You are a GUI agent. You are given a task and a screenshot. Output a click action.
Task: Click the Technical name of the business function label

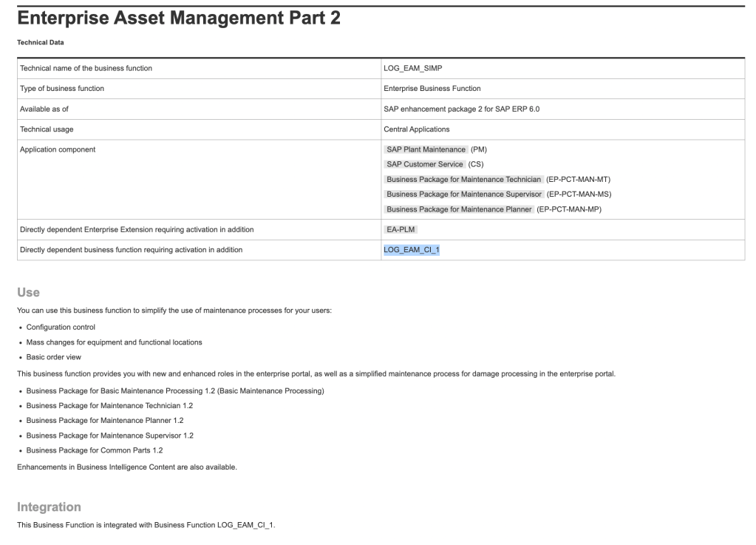tap(86, 68)
